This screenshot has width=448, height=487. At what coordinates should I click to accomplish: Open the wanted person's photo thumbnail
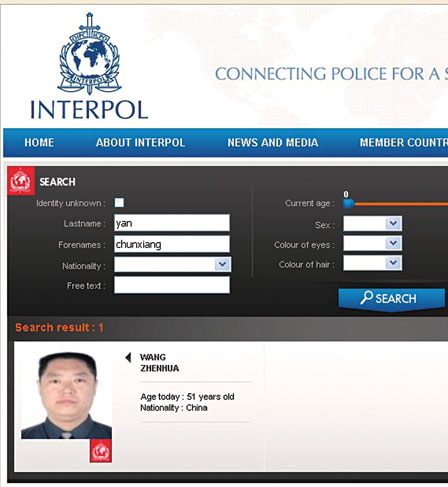(x=66, y=396)
